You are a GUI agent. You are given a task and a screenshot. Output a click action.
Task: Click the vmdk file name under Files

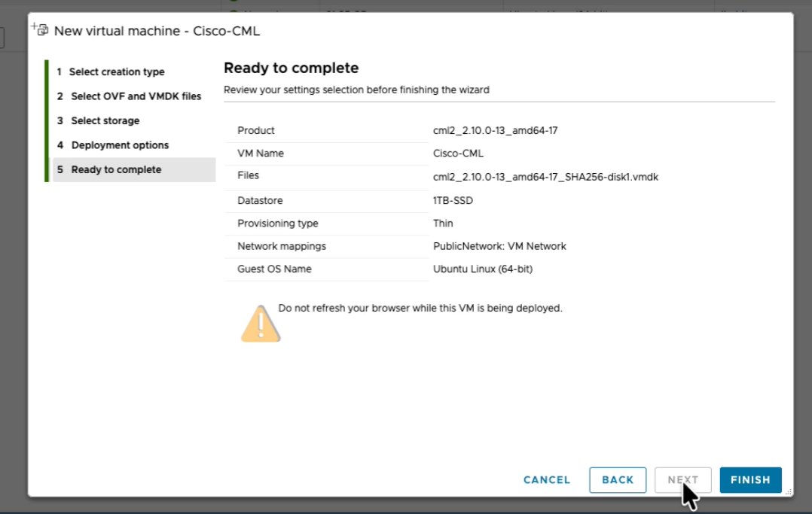coord(545,177)
